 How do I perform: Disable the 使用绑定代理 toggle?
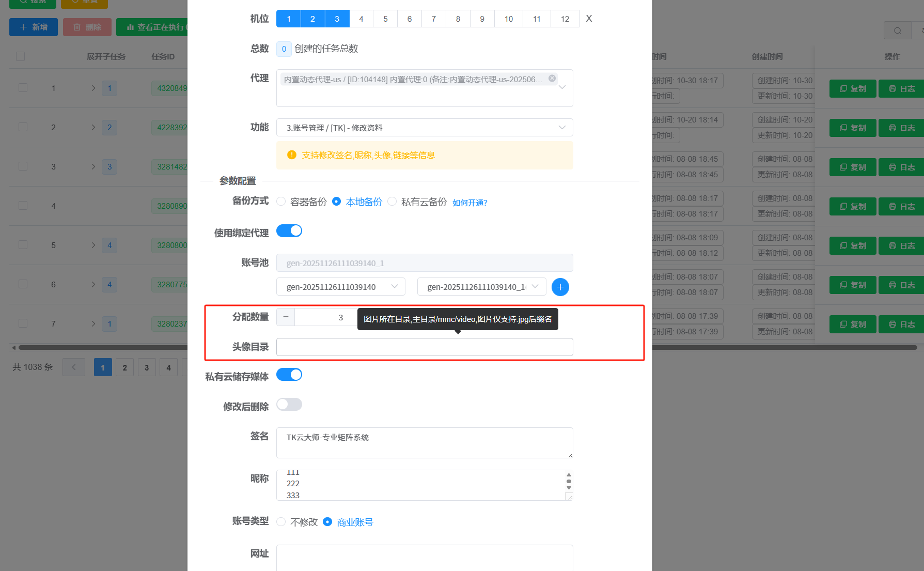tap(289, 230)
